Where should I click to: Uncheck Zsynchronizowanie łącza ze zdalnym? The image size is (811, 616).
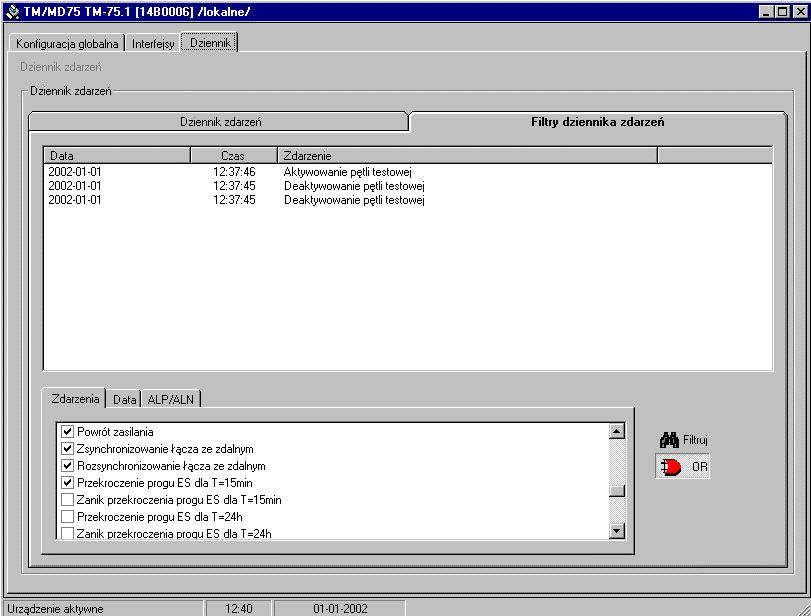(67, 448)
